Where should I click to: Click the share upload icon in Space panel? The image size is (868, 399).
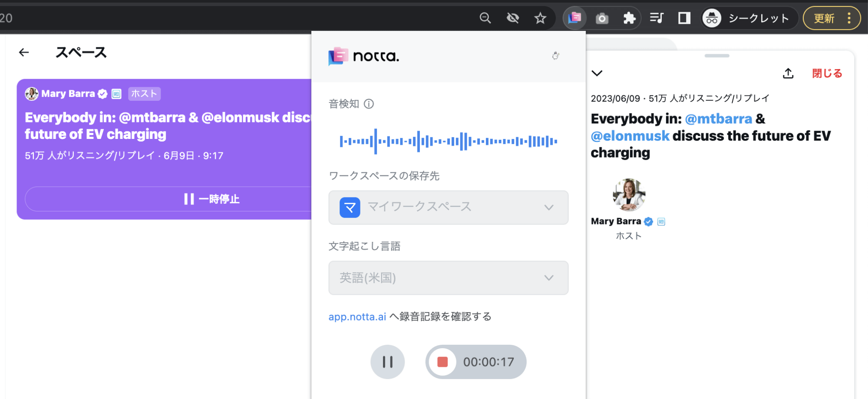coord(788,73)
